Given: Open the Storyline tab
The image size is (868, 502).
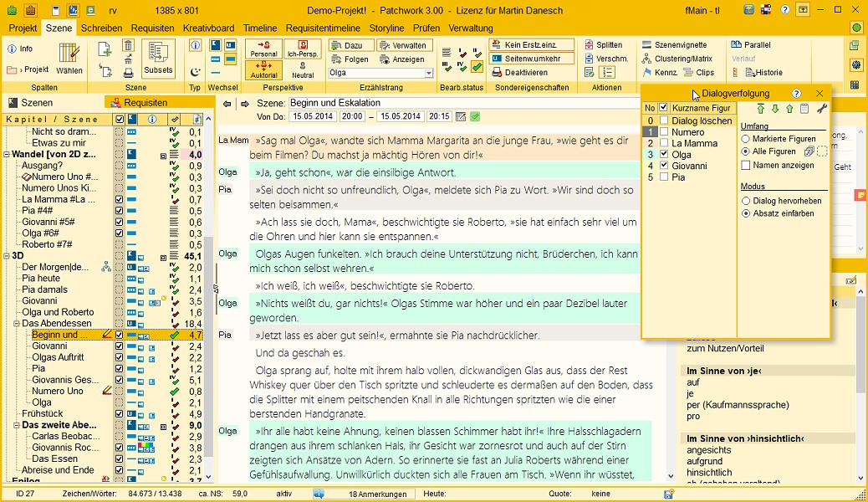Looking at the screenshot, I should tap(386, 28).
